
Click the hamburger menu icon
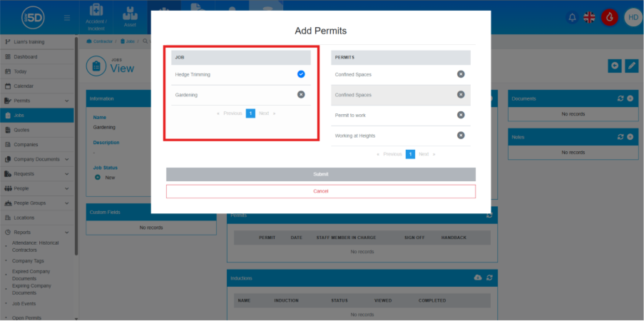(67, 17)
